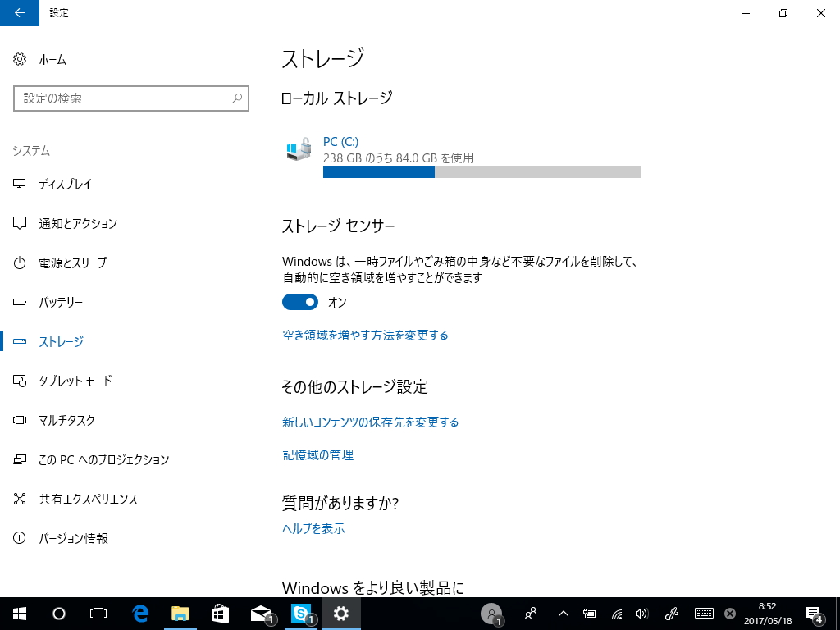Switch to Tablet mode (タブレットモード) settings
This screenshot has width=840, height=630.
tap(74, 381)
